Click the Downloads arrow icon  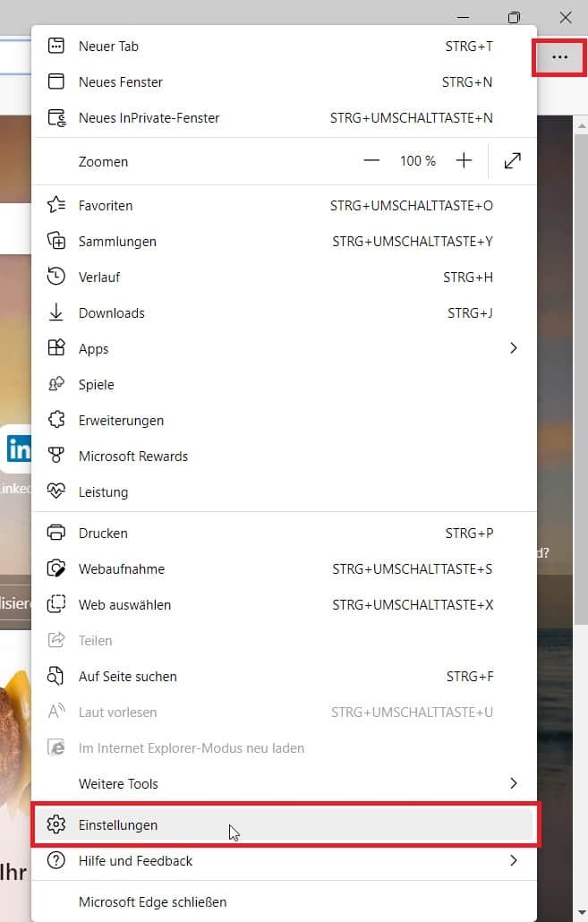[x=56, y=312]
